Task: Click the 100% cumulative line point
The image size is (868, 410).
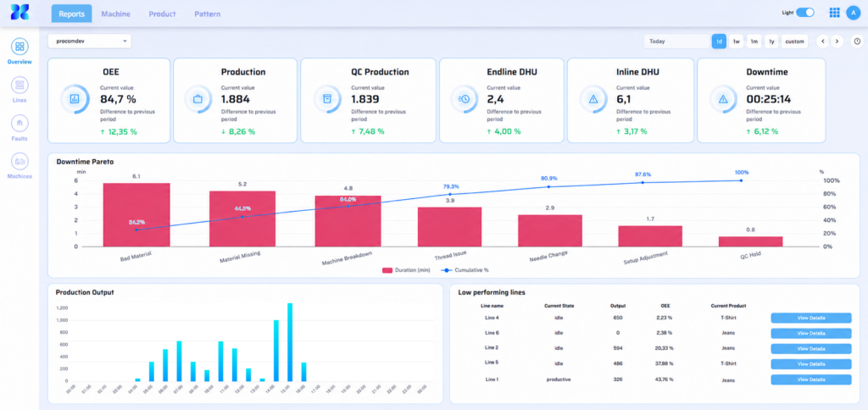Action: pos(741,180)
